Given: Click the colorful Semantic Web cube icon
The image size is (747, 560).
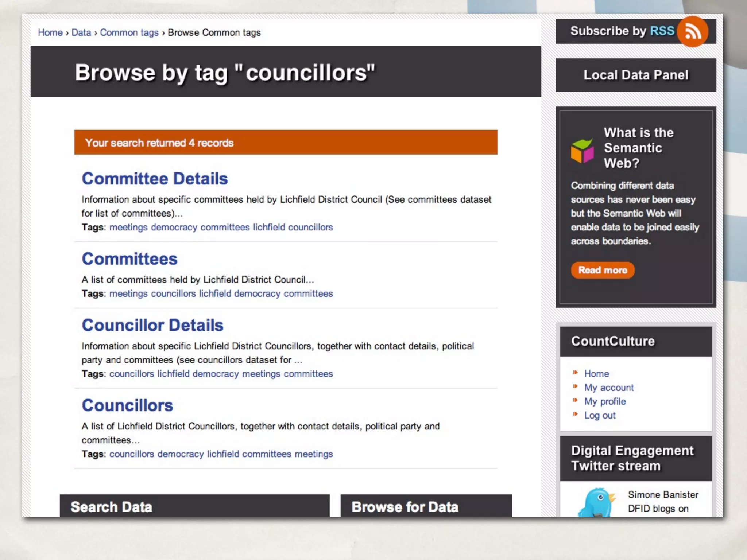Looking at the screenshot, I should pos(582,151).
